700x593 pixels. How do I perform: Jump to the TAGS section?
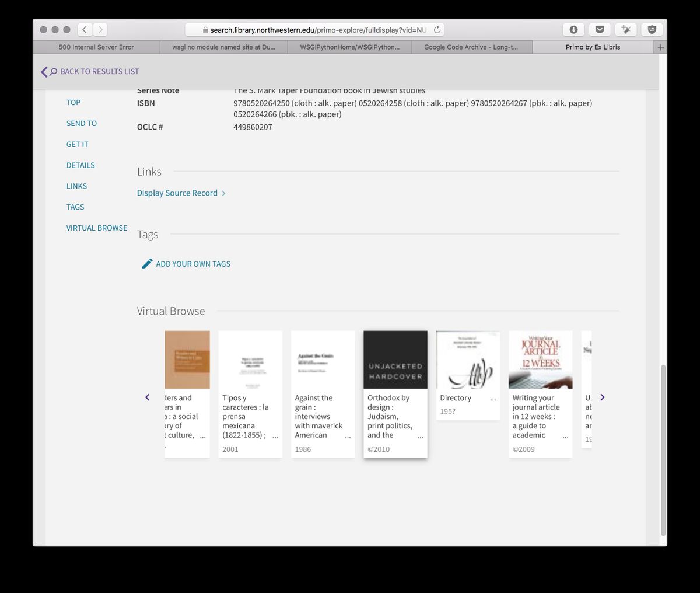click(x=75, y=207)
